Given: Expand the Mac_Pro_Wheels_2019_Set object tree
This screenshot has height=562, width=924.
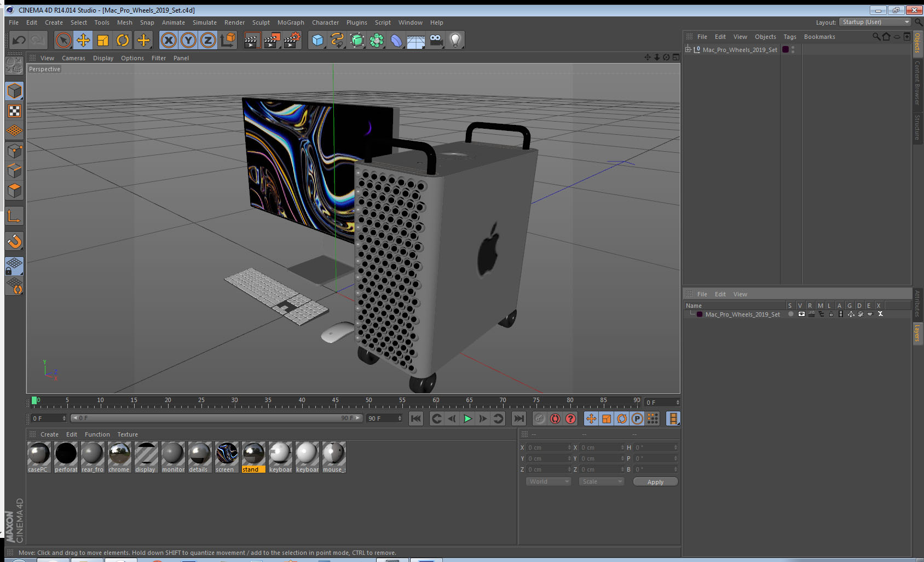Looking at the screenshot, I should click(688, 49).
